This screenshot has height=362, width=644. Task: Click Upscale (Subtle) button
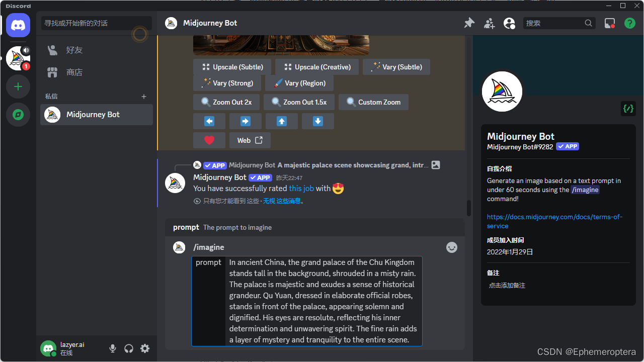tap(232, 67)
